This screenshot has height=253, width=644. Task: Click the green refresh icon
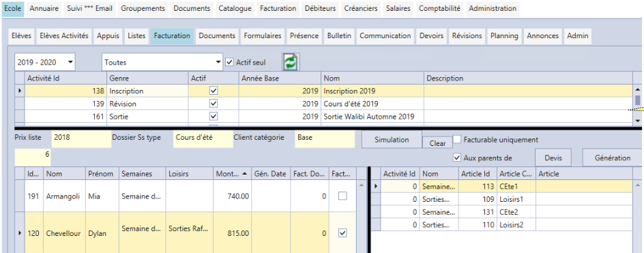click(291, 63)
